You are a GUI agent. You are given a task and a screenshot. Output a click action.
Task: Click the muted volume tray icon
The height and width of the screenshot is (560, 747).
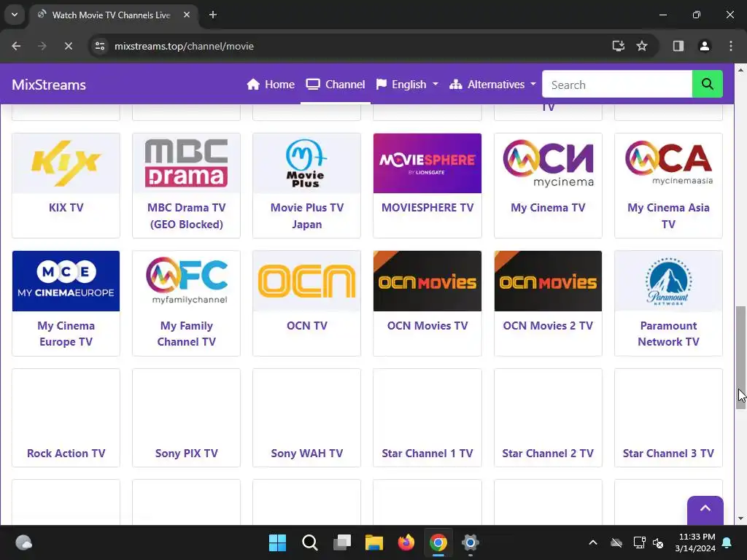click(x=659, y=542)
